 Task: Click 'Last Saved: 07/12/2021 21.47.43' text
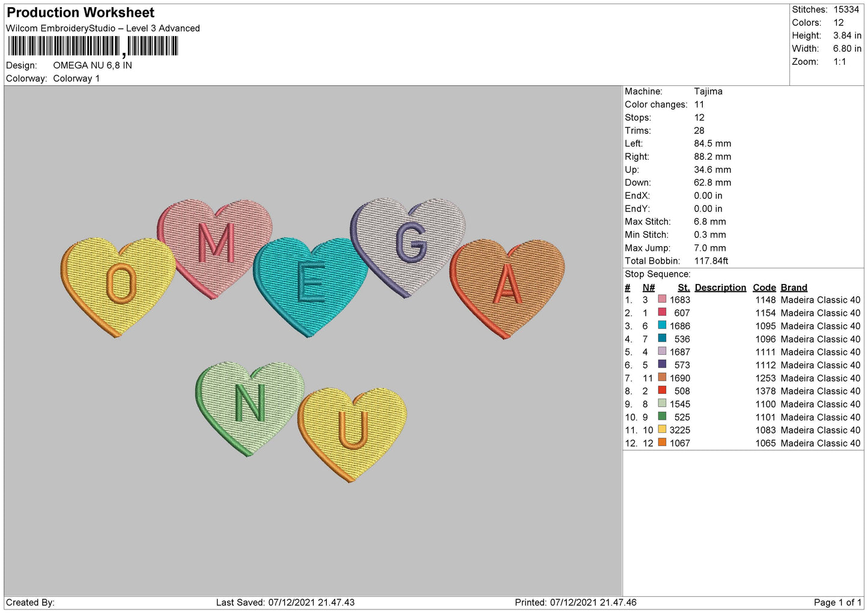pos(285,602)
